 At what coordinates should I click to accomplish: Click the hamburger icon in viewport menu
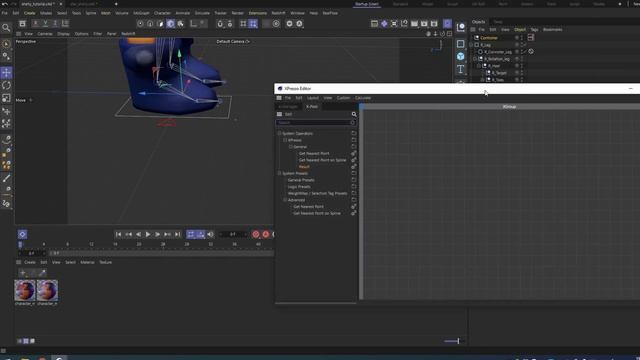click(x=18, y=34)
